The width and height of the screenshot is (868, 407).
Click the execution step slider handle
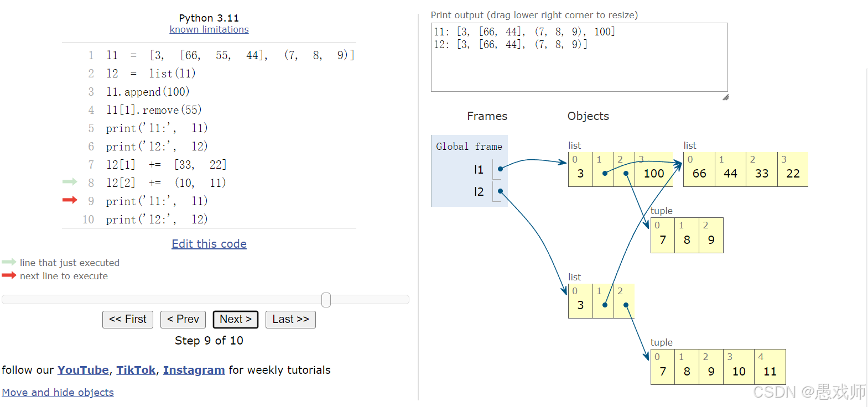pyautogui.click(x=326, y=300)
